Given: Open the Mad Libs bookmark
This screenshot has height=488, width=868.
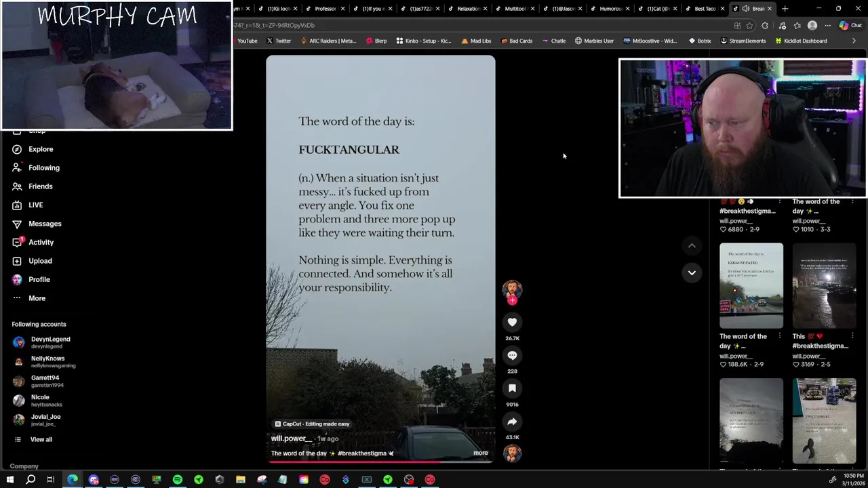Looking at the screenshot, I should [475, 41].
